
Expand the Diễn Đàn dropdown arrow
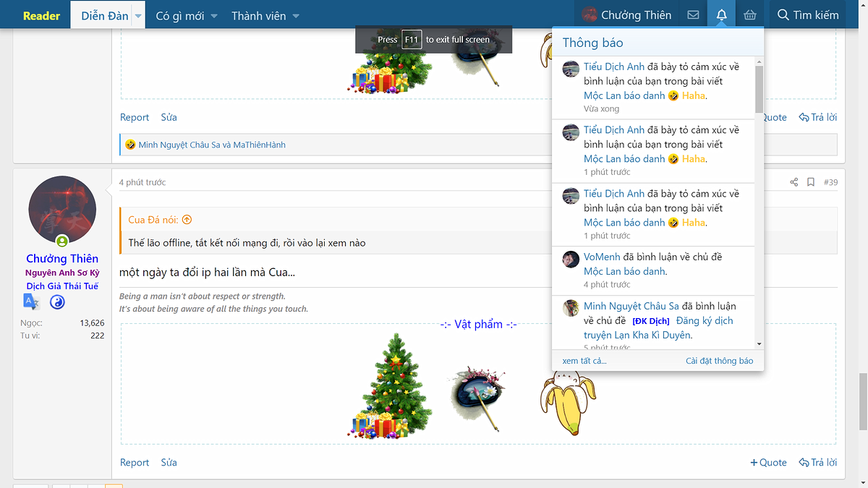click(x=137, y=16)
